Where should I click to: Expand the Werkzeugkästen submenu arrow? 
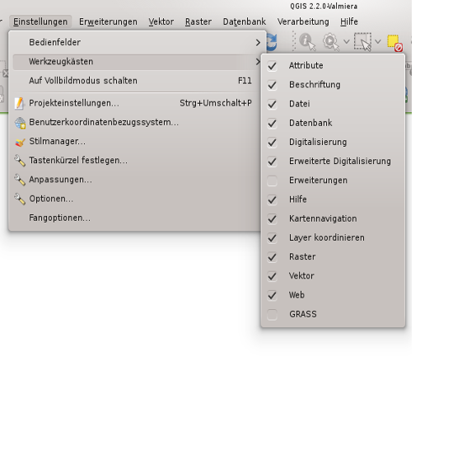(x=258, y=62)
